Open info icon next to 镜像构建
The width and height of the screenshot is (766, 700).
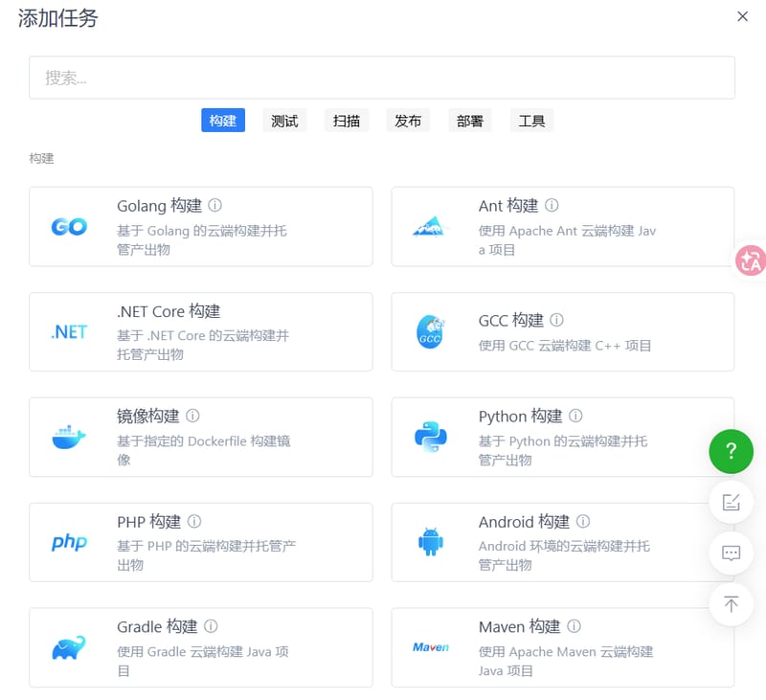point(192,416)
